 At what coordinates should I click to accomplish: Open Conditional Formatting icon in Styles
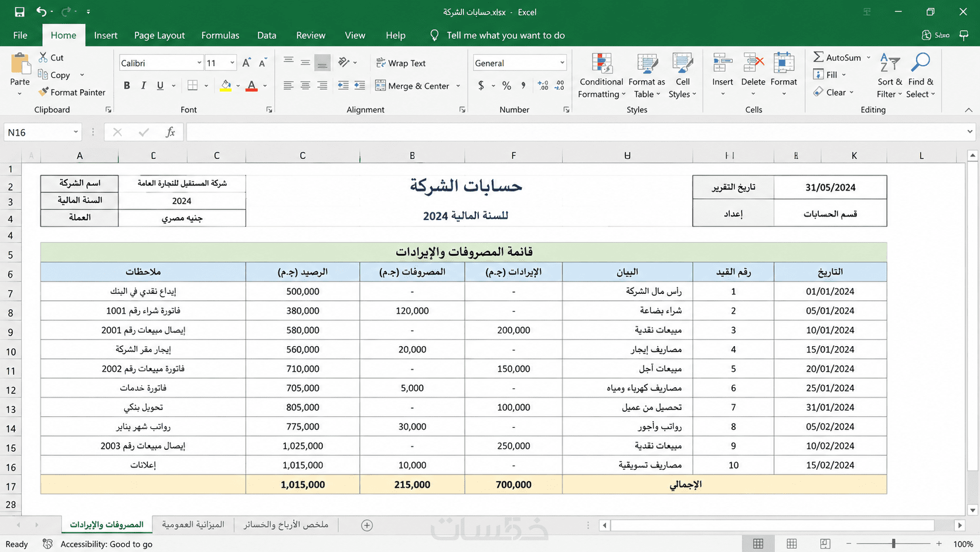[601, 63]
